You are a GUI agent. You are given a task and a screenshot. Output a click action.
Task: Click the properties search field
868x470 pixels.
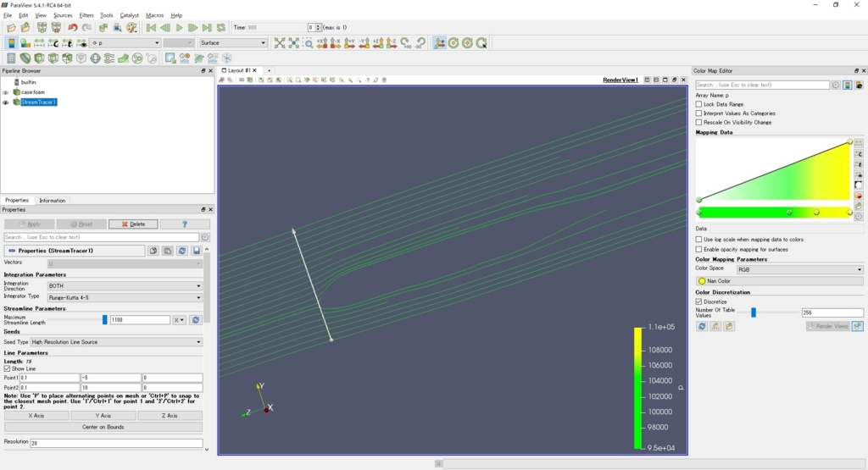(102, 237)
